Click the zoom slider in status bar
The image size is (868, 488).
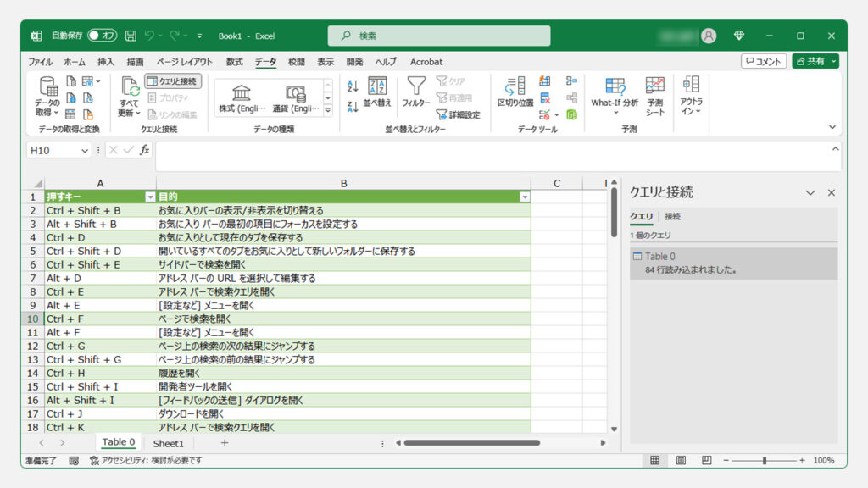tap(764, 460)
